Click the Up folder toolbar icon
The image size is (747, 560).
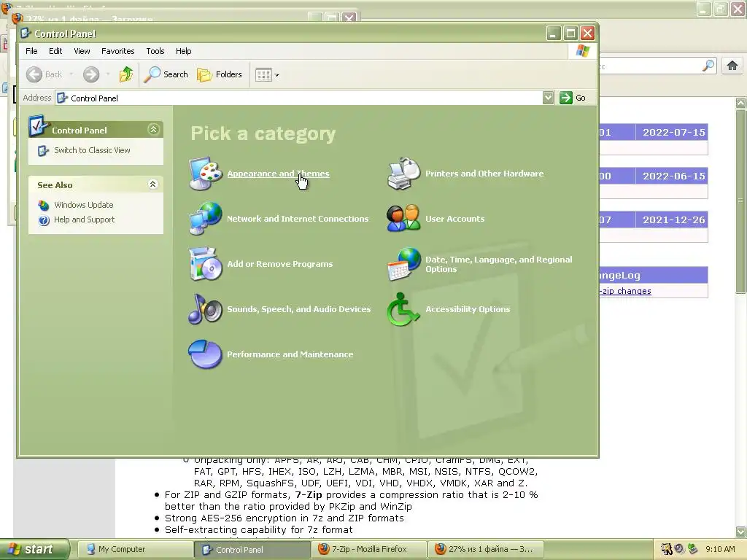coord(125,74)
